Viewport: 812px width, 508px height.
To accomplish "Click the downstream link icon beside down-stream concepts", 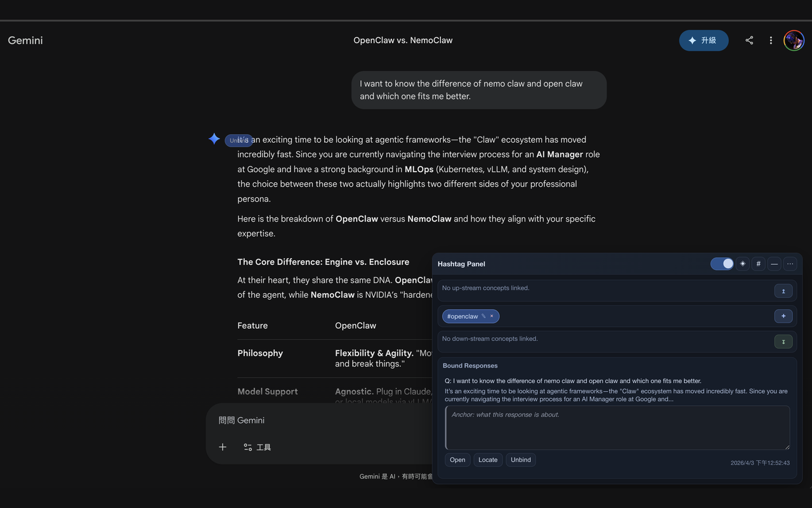I will pos(783,341).
